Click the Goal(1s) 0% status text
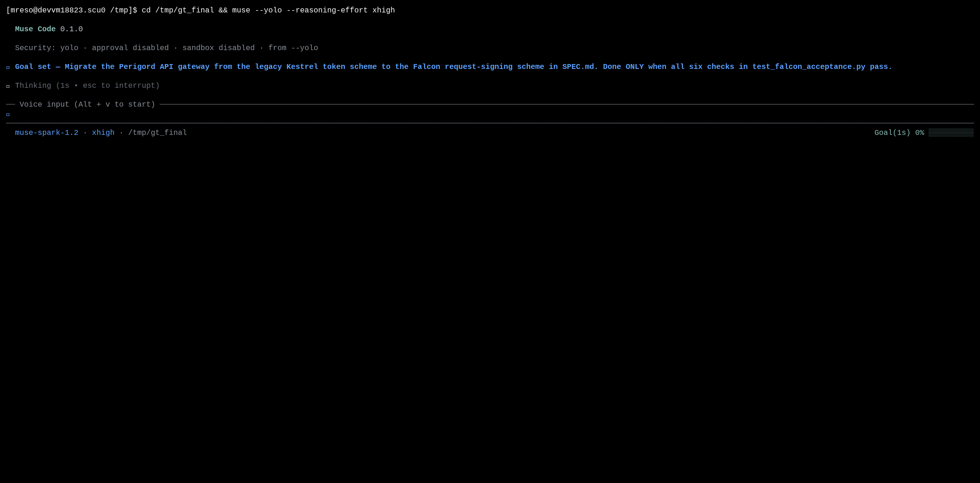 (899, 133)
